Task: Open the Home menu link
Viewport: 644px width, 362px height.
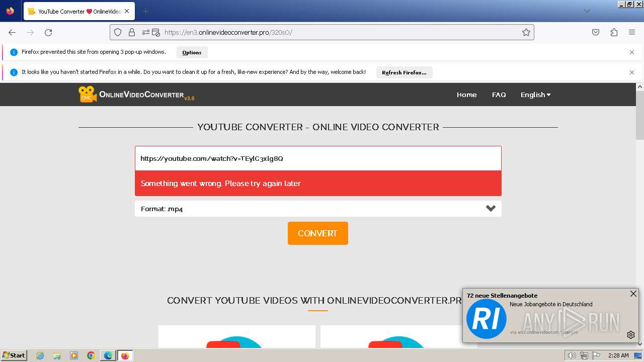Action: point(466,95)
